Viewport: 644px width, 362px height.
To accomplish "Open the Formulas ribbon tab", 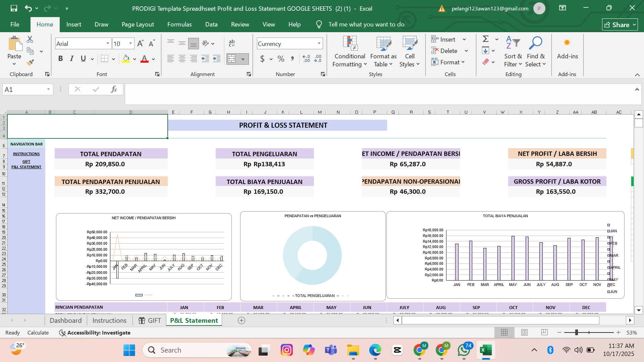I will (179, 24).
